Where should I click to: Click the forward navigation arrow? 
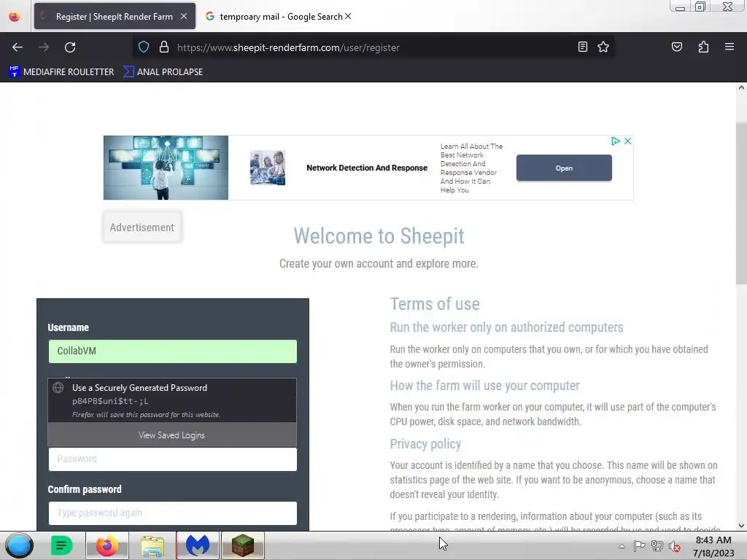pyautogui.click(x=44, y=47)
